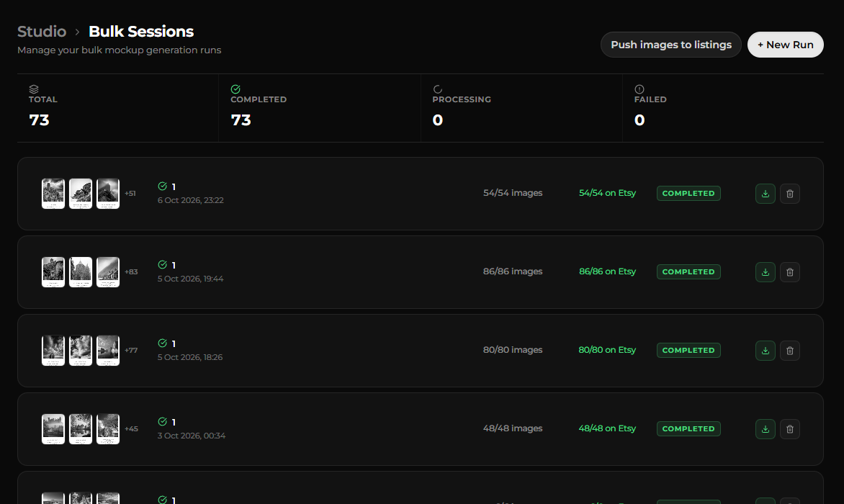844x504 pixels.
Task: Click the Bulk Sessions page title
Action: click(x=141, y=32)
